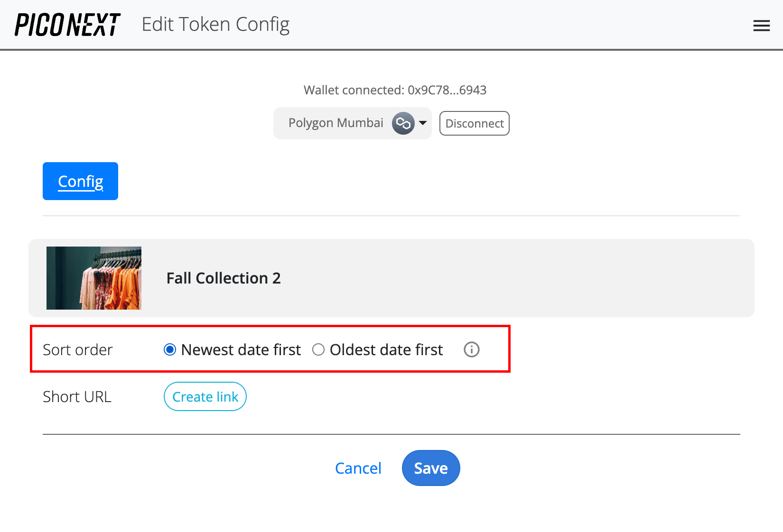Open the Edit Token Config menu
Image resolution: width=783 pixels, height=532 pixels.
(215, 24)
